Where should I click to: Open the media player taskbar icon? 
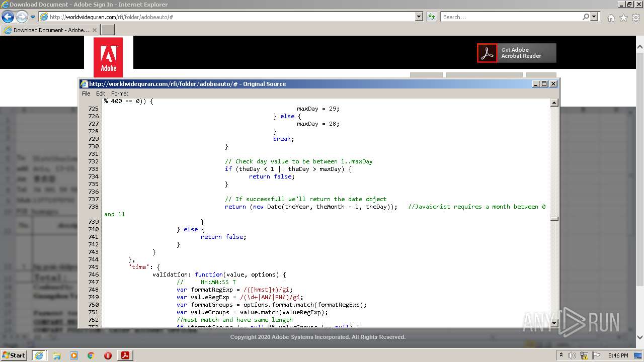pyautogui.click(x=74, y=355)
